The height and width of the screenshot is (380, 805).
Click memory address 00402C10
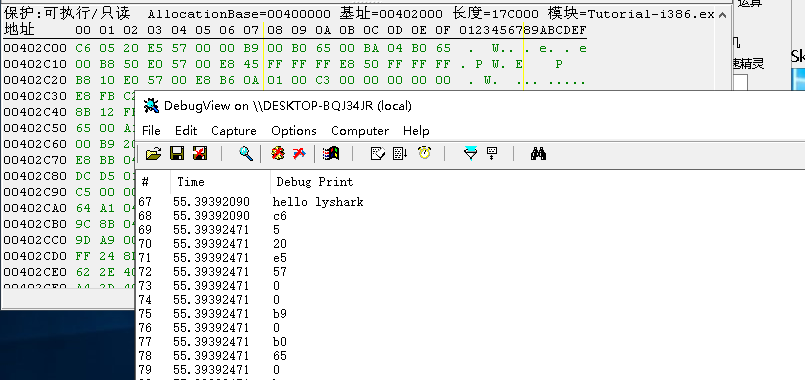click(x=35, y=65)
